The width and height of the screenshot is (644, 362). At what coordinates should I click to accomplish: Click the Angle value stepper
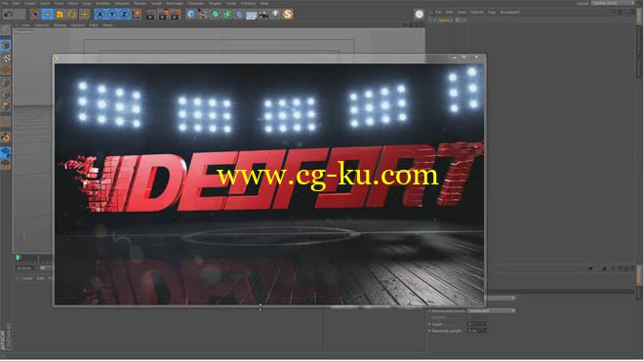[x=488, y=324]
